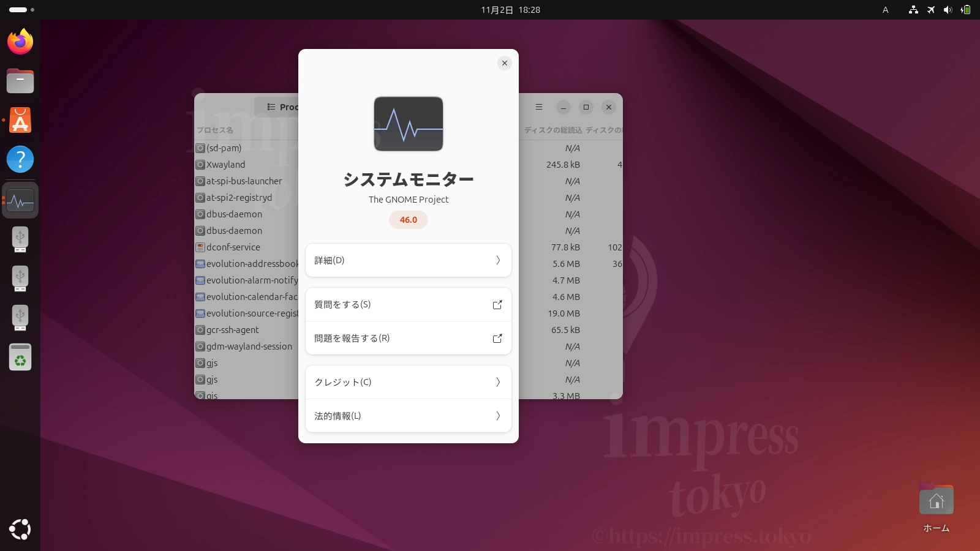The width and height of the screenshot is (980, 551).
Task: Select the evolution-alarm-notify process
Action: coord(247,280)
